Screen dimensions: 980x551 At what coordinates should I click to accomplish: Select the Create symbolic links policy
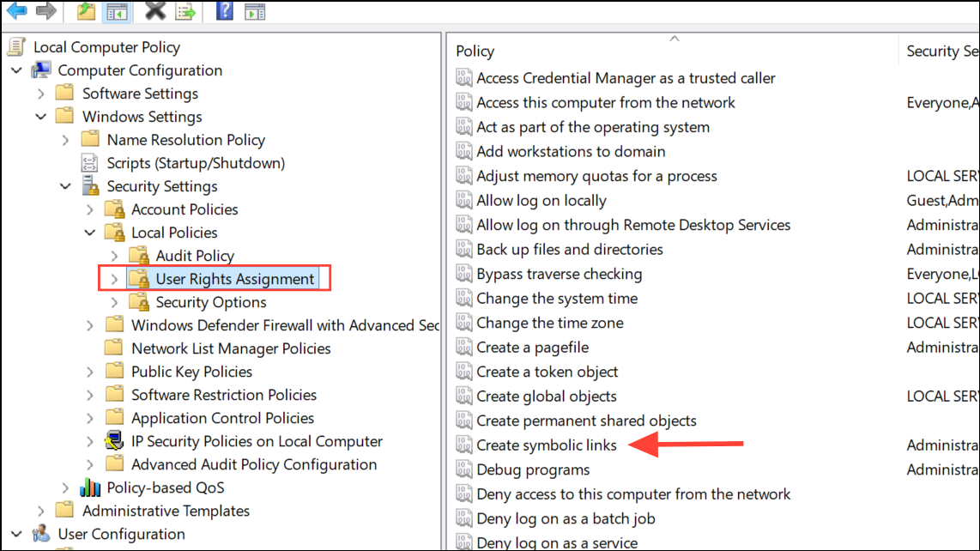pyautogui.click(x=547, y=445)
